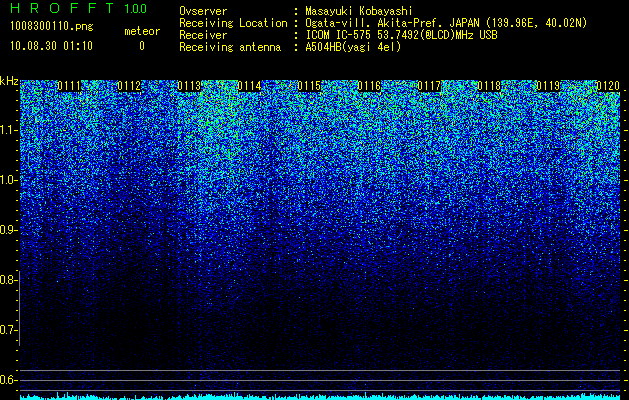This screenshot has width=629, height=400.
Task: Click the 0114 time marker
Action: (249, 86)
